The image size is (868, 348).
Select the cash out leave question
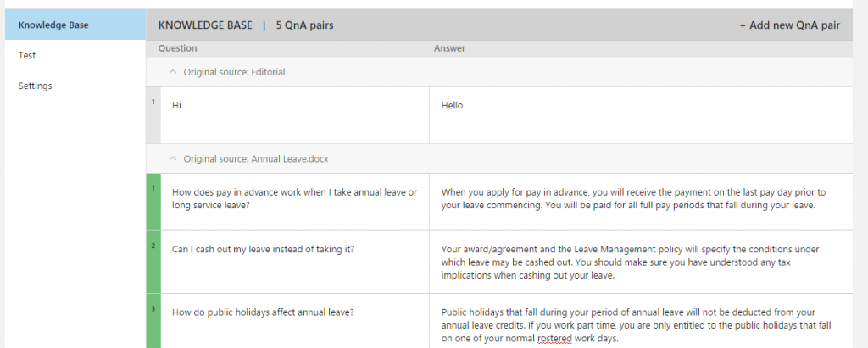point(295,262)
